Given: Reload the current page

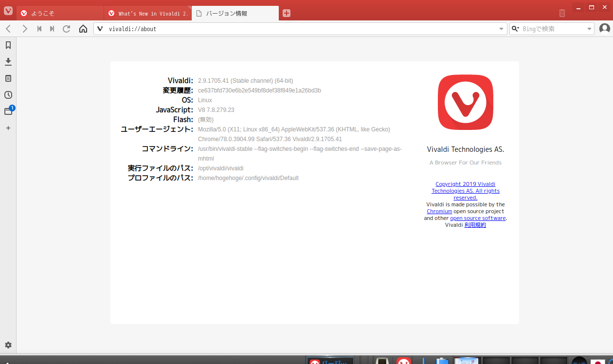Looking at the screenshot, I should tap(67, 29).
